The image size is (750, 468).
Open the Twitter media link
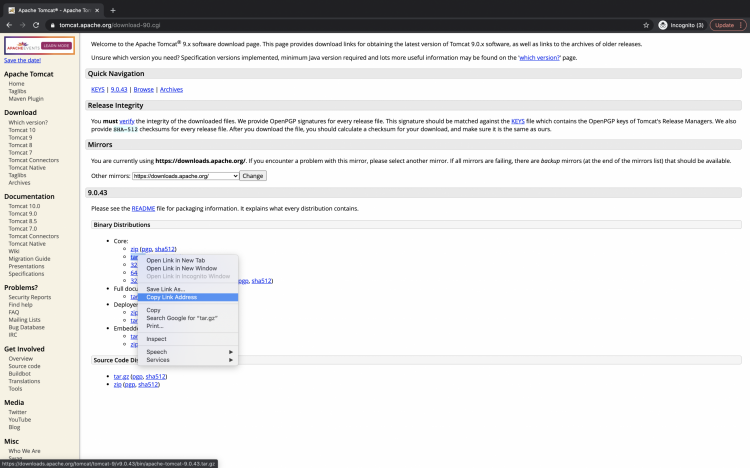coord(17,412)
